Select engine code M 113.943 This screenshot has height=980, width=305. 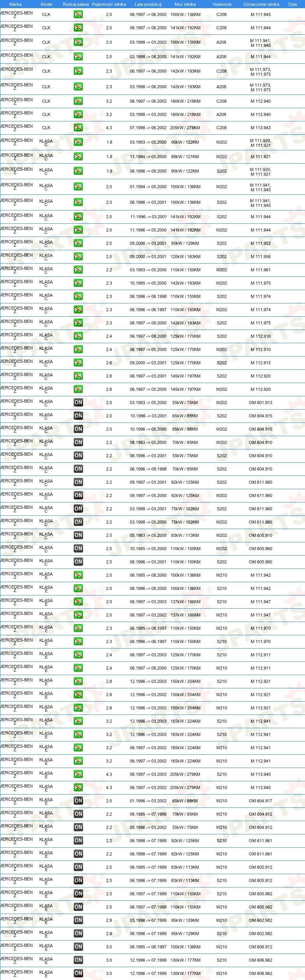click(261, 128)
